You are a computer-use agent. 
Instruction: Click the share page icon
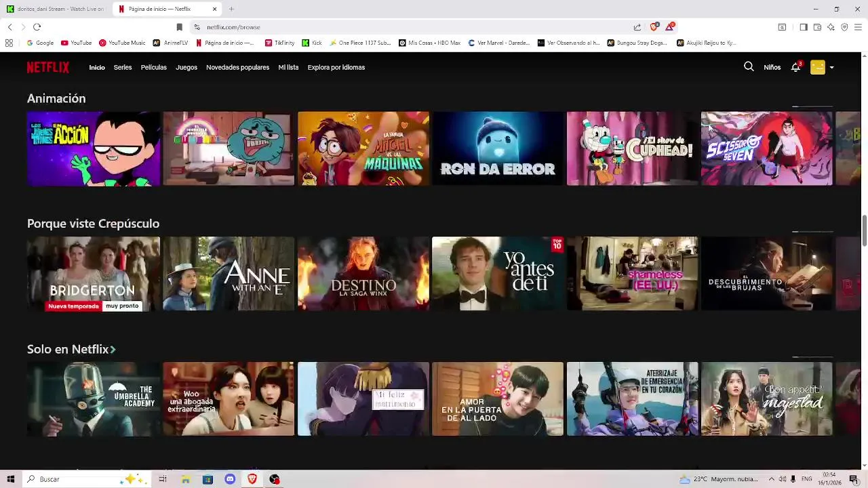637,27
